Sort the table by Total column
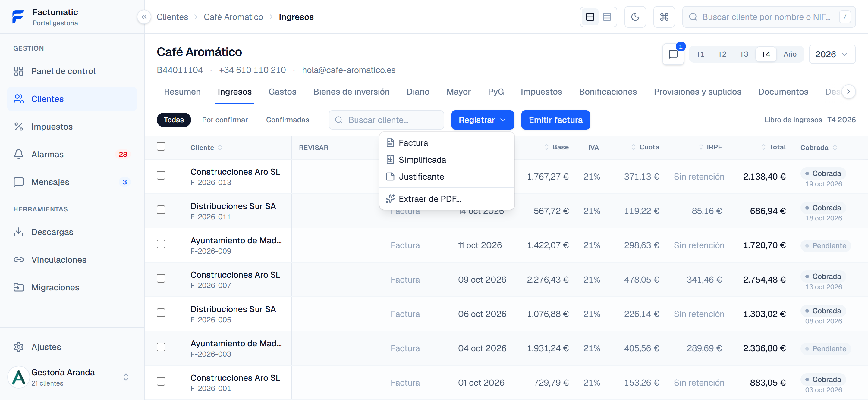868x400 pixels. (x=773, y=147)
